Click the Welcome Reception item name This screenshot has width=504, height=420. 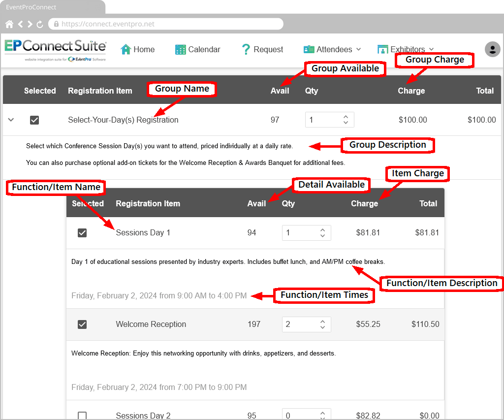[151, 324]
